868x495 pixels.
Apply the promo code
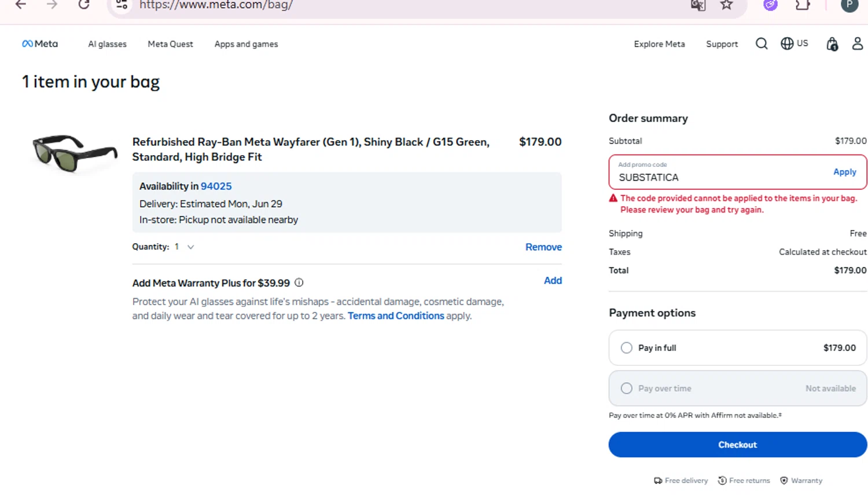pos(844,172)
